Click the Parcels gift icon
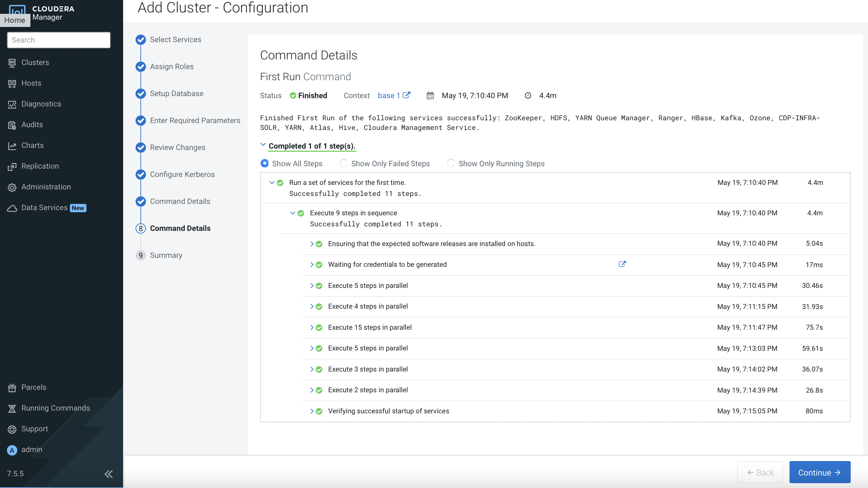The width and height of the screenshot is (868, 488). point(12,387)
